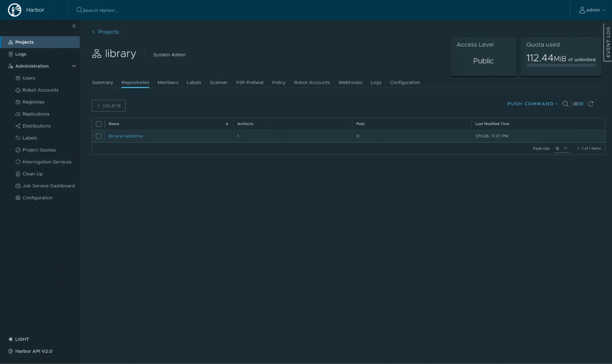Open the Webhooks tab
Image resolution: width=612 pixels, height=364 pixels.
350,83
